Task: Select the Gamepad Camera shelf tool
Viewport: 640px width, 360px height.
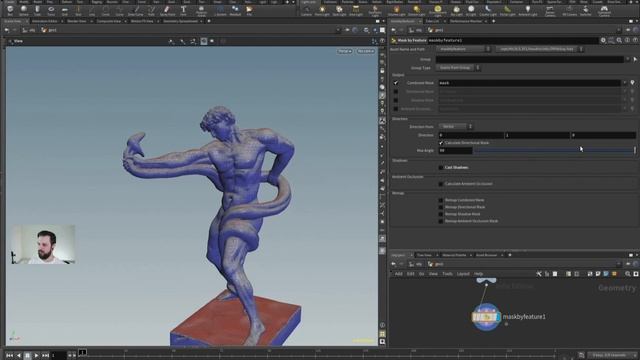Action: click(x=604, y=10)
